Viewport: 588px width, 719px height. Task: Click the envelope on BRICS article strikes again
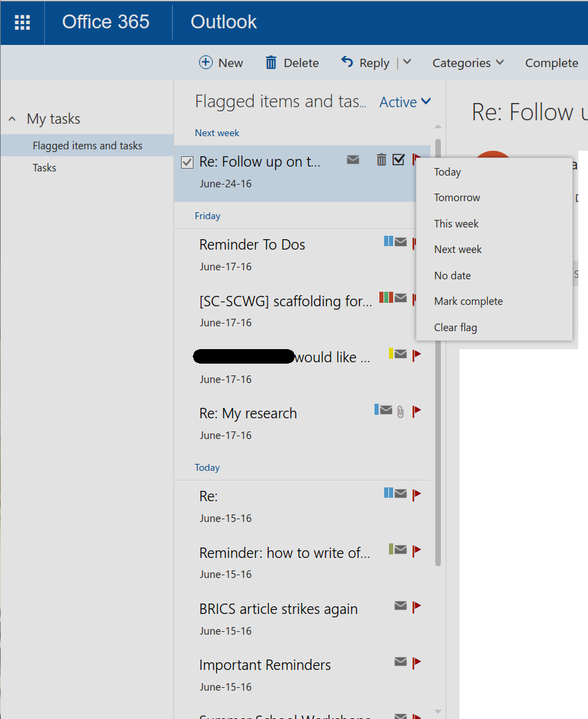[401, 606]
